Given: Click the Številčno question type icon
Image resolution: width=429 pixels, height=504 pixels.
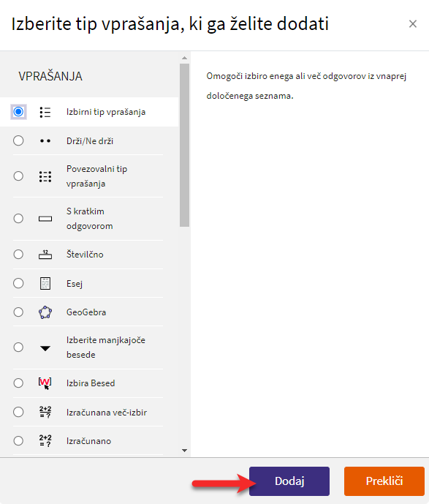Looking at the screenshot, I should pos(45,255).
